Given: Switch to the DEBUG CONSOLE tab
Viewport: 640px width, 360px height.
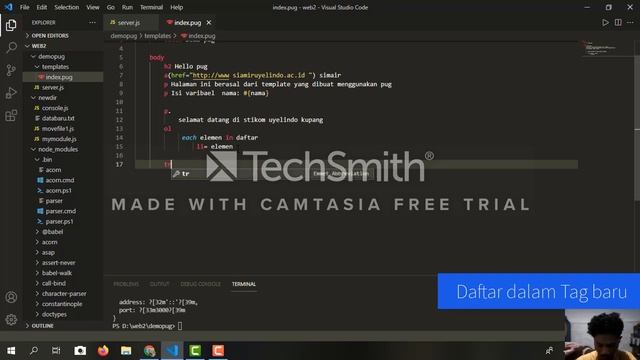Looking at the screenshot, I should point(200,284).
